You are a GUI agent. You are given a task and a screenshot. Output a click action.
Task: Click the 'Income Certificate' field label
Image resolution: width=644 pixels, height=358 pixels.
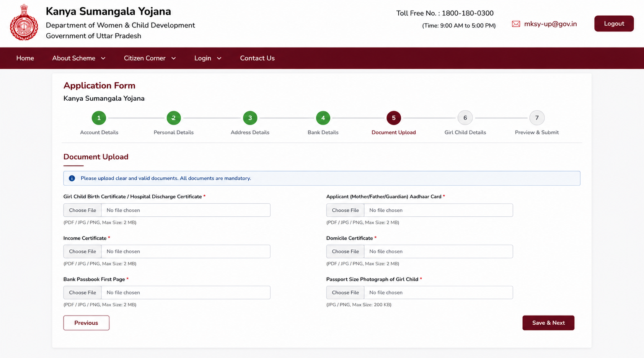point(85,238)
